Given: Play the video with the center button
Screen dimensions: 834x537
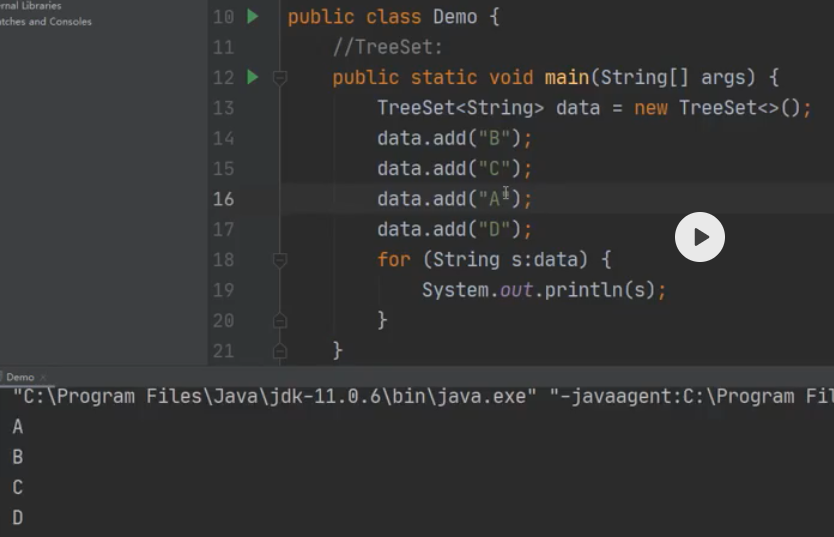Looking at the screenshot, I should point(699,237).
